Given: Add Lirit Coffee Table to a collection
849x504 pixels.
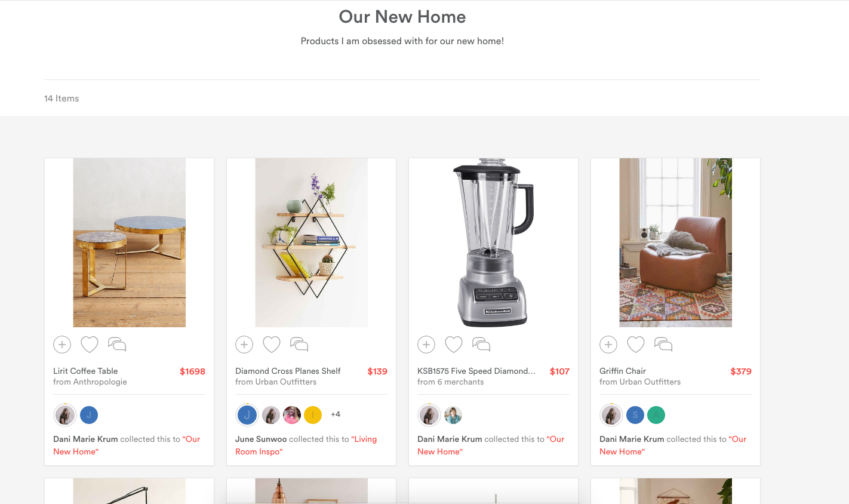Looking at the screenshot, I should click(x=62, y=345).
